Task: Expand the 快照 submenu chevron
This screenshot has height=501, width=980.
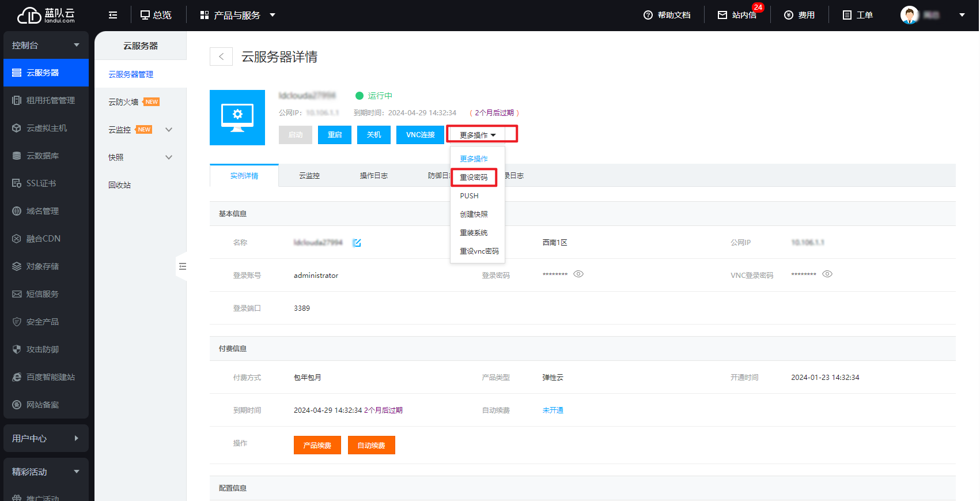Action: pos(169,157)
